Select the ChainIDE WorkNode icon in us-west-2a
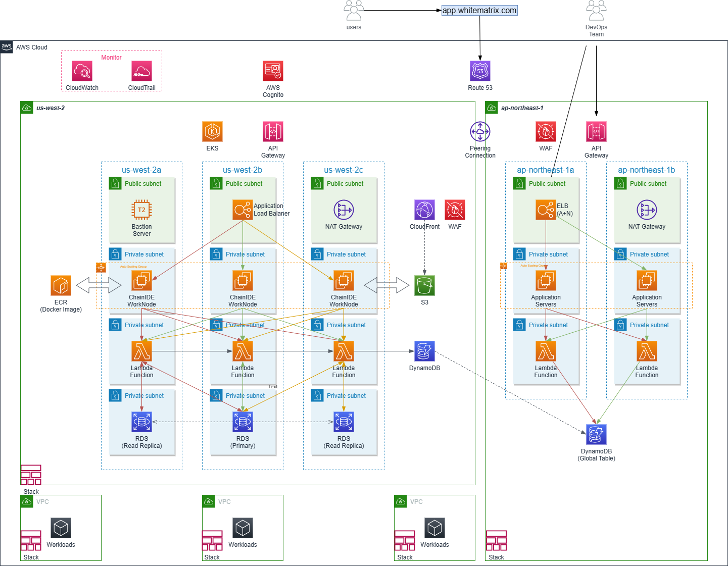The image size is (728, 566). point(141,281)
